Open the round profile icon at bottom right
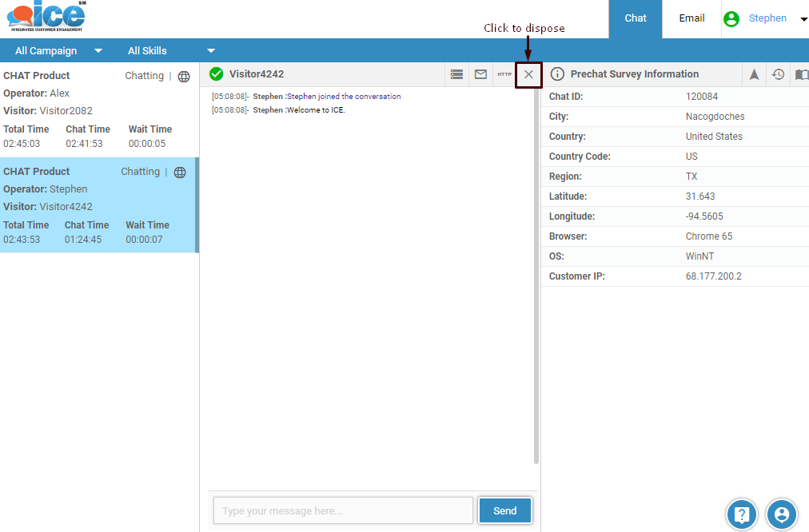The height and width of the screenshot is (532, 809). pyautogui.click(x=782, y=514)
